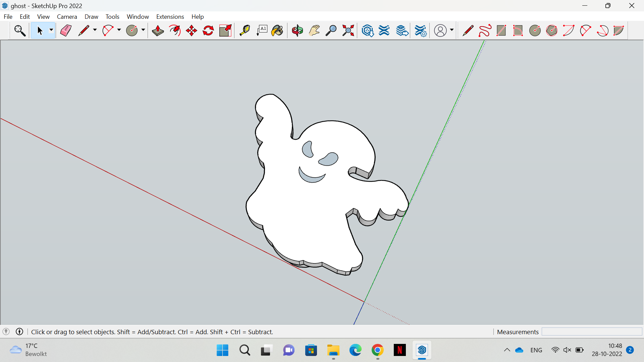Viewport: 644px width, 362px height.
Task: Click inside the Measurements field
Action: click(x=592, y=332)
